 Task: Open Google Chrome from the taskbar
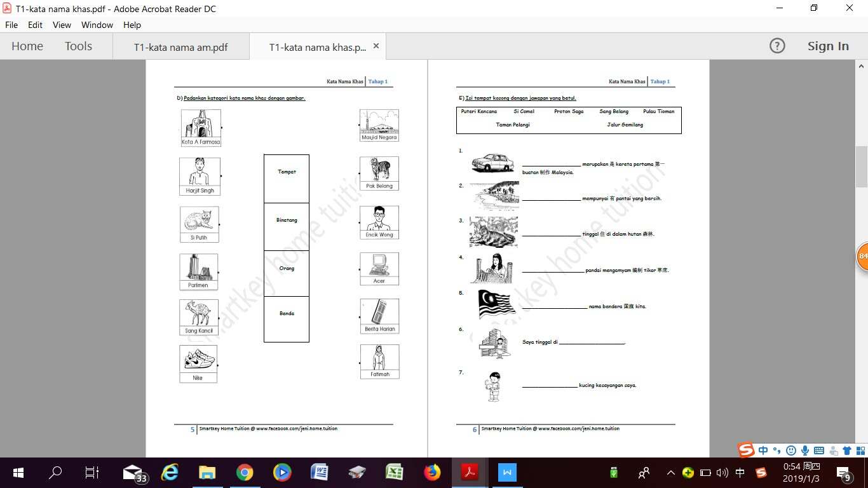(x=245, y=473)
